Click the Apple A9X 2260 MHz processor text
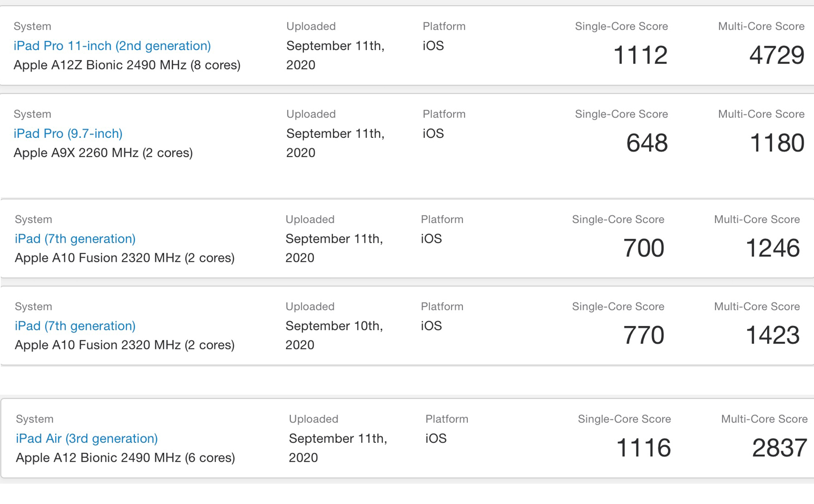 [x=103, y=153]
